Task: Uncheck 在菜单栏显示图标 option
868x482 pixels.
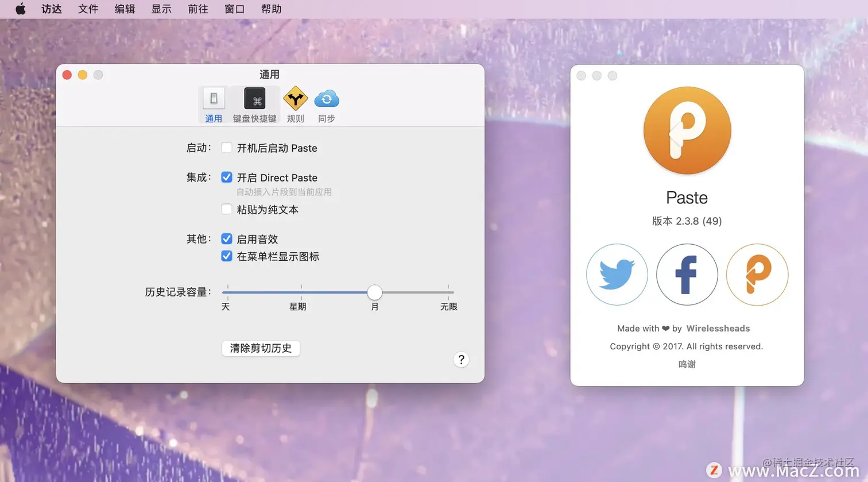Action: [227, 256]
